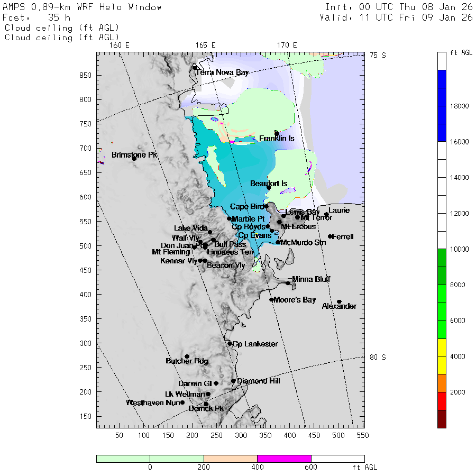476x476 pixels.
Task: Click the Laurie station label
Action: pyautogui.click(x=339, y=210)
